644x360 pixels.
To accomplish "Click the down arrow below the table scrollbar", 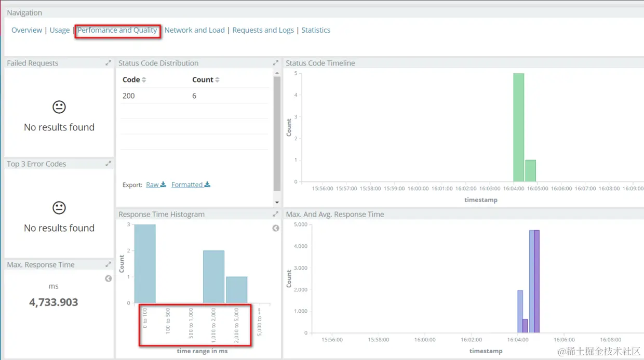I will (x=277, y=202).
